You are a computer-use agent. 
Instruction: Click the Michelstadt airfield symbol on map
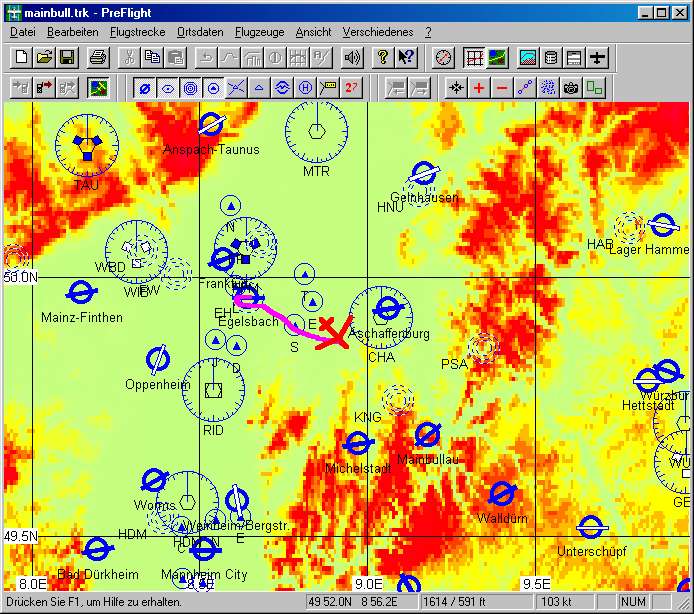point(357,443)
